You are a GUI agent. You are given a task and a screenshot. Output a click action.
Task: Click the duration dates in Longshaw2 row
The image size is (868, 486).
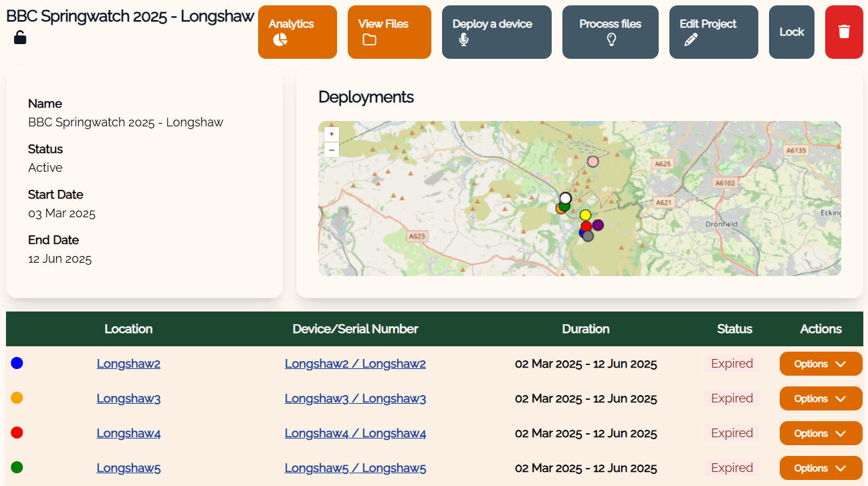[586, 364]
